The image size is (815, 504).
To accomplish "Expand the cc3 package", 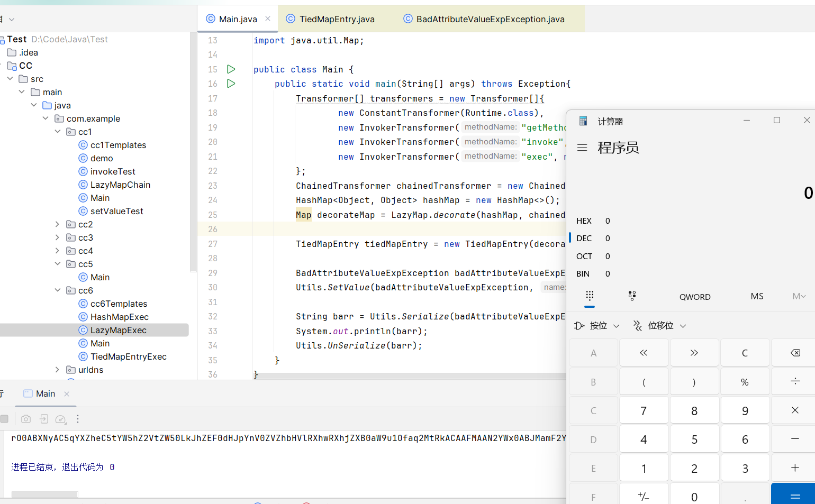I will click(x=57, y=237).
